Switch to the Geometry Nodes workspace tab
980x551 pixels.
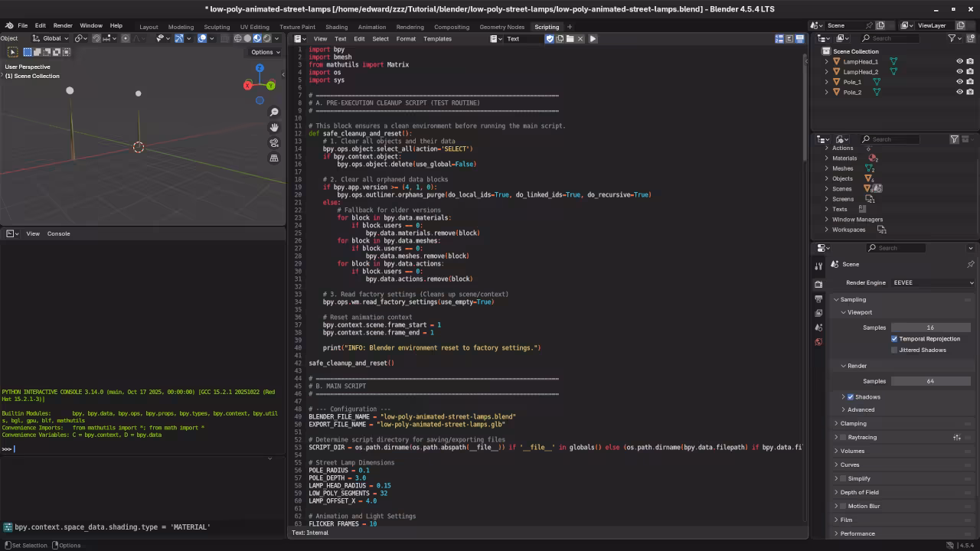(501, 27)
